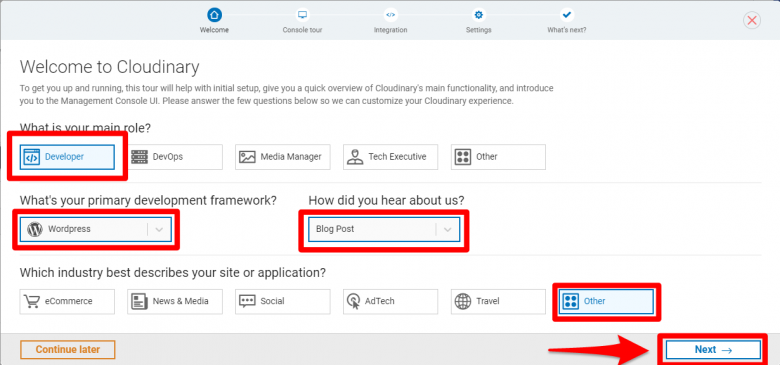The width and height of the screenshot is (780, 365).
Task: Click the framework dropdown chevron arrow
Action: click(159, 229)
